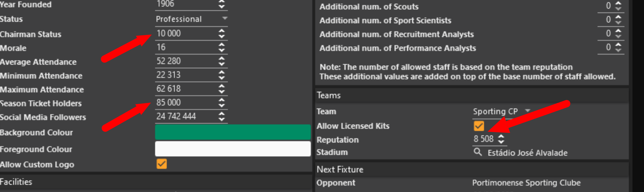Adjust Year Founded stepper arrows
Screen dimensions: 644x192
coord(222,4)
